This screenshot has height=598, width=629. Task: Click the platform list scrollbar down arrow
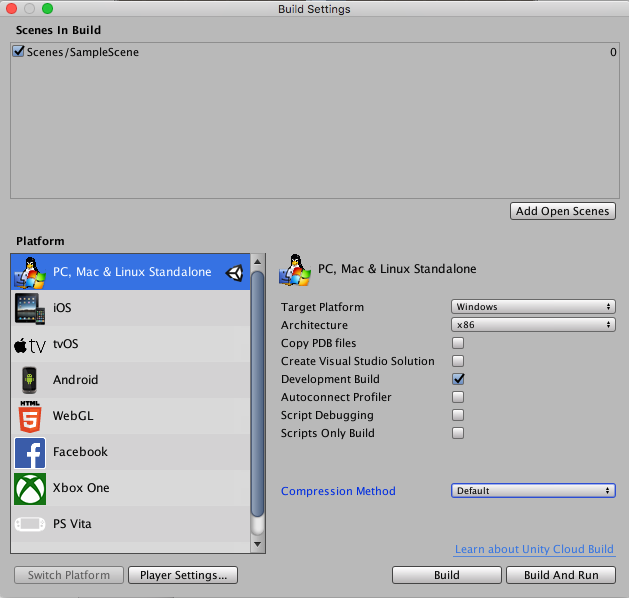click(x=257, y=545)
